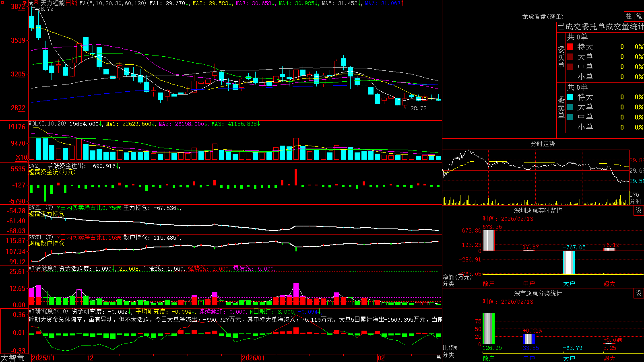Click the 大智慧 logo in bottom-left
Viewport: 644px width, 362px height.
[12, 358]
